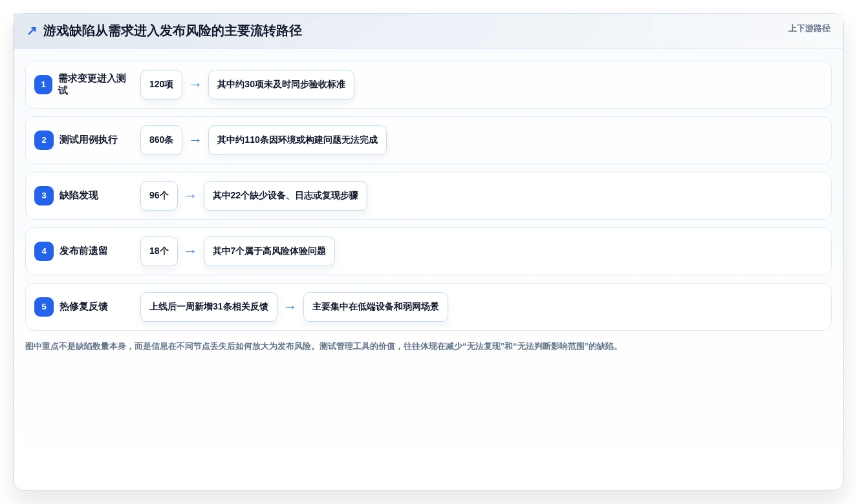857x504 pixels.
Task: Click the 860条 value chip
Action: tap(161, 140)
